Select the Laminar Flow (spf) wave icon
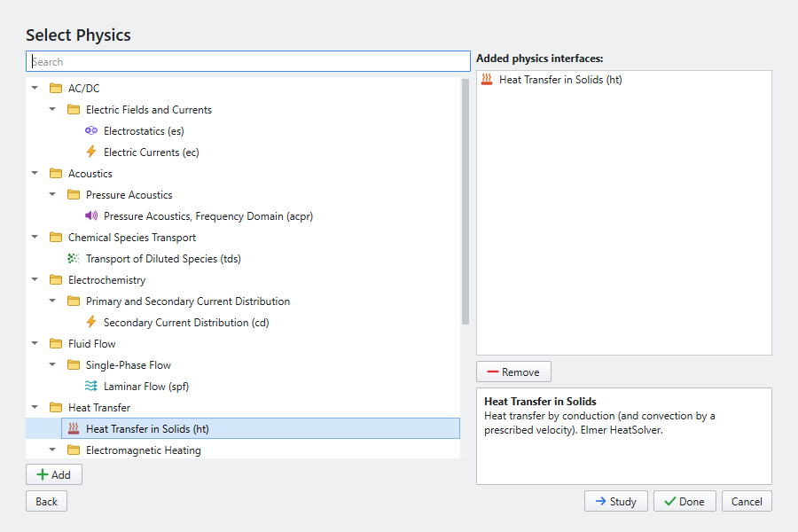The height and width of the screenshot is (532, 798). click(x=91, y=386)
